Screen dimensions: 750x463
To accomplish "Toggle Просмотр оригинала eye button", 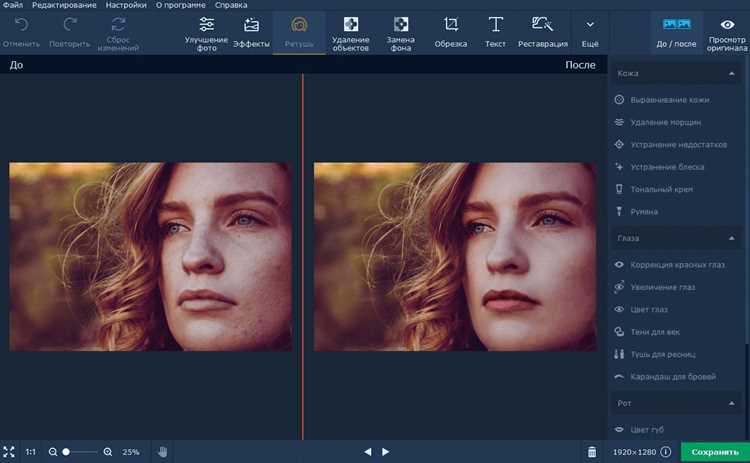I will pyautogui.click(x=727, y=34).
